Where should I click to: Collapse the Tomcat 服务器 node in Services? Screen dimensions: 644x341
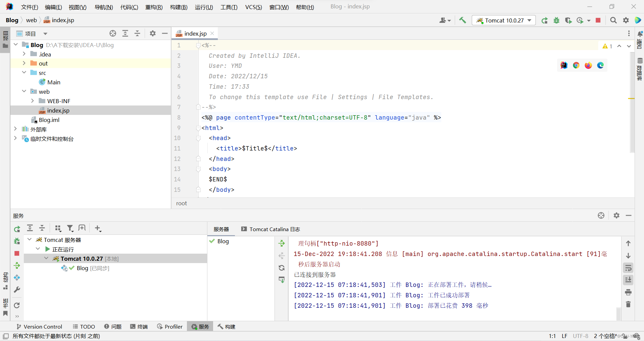[x=30, y=240]
